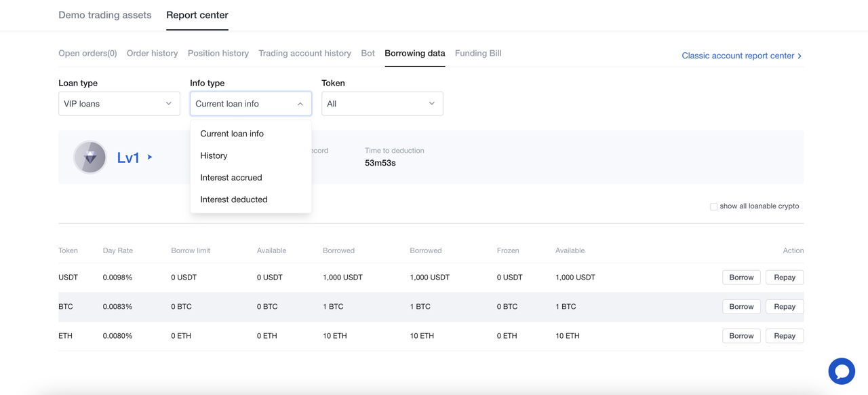Select the Borrowing data tab

click(415, 53)
